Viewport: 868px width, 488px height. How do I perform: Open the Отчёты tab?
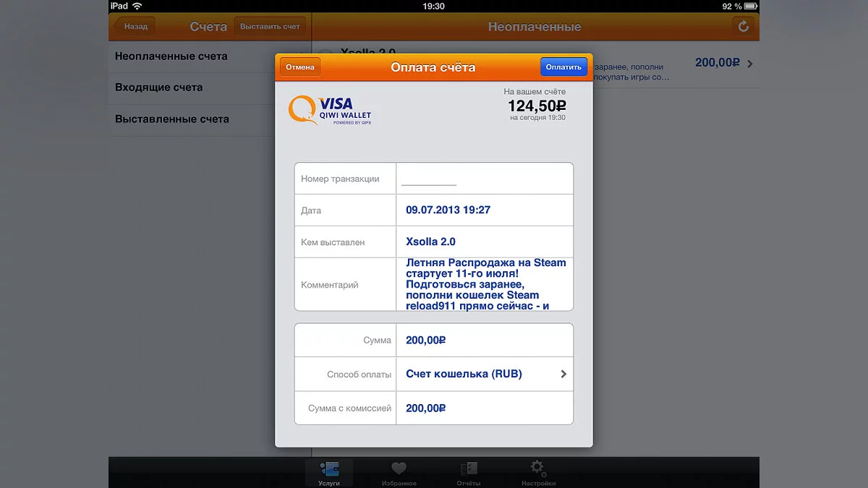click(469, 474)
